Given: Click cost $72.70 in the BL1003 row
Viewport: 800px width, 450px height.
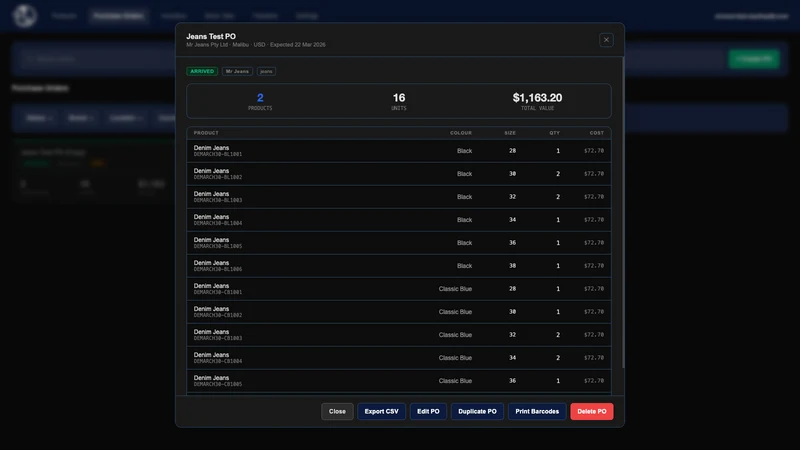Looking at the screenshot, I should click(594, 197).
